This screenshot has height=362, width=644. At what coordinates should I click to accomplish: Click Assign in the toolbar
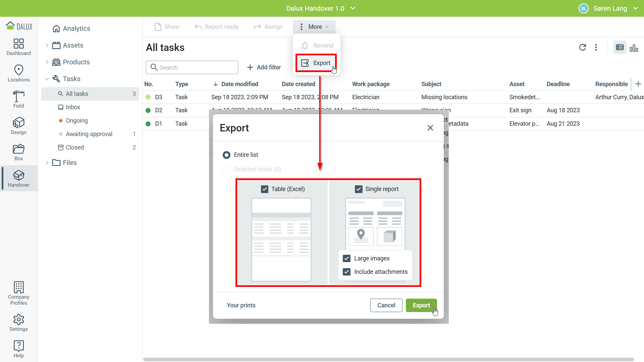pos(268,27)
